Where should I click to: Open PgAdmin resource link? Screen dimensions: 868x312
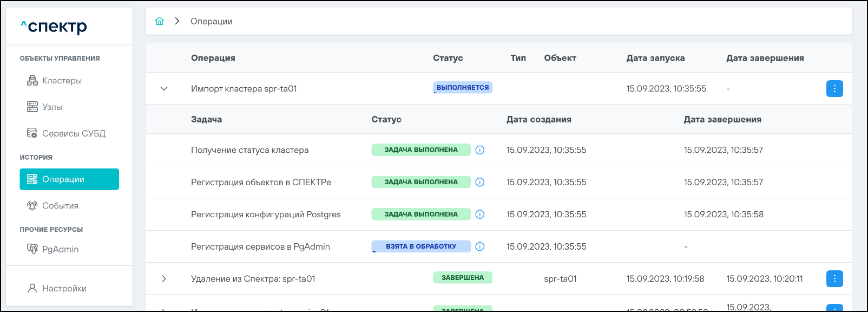[60, 249]
